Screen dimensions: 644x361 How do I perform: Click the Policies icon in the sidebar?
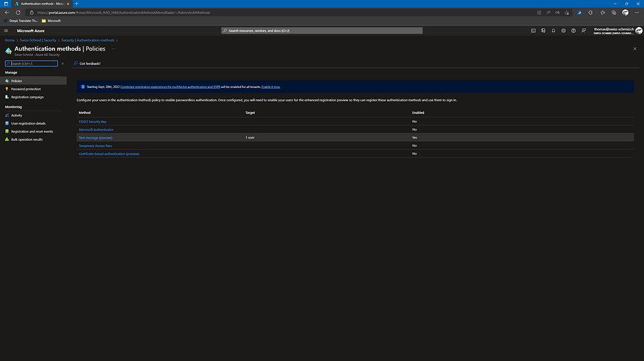pyautogui.click(x=7, y=81)
